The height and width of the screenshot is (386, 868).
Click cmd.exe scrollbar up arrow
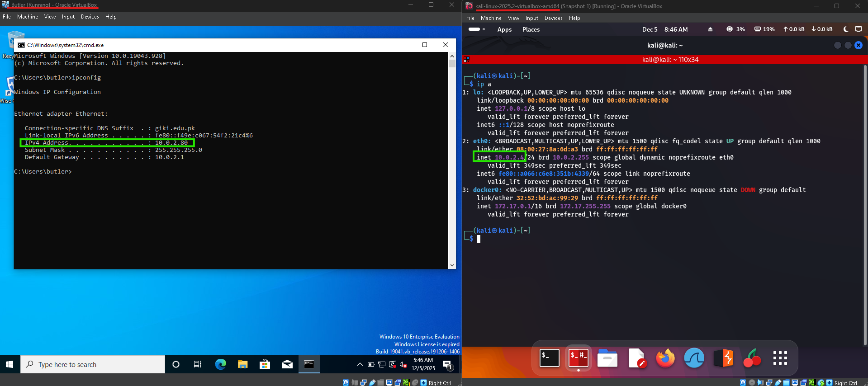(x=452, y=56)
